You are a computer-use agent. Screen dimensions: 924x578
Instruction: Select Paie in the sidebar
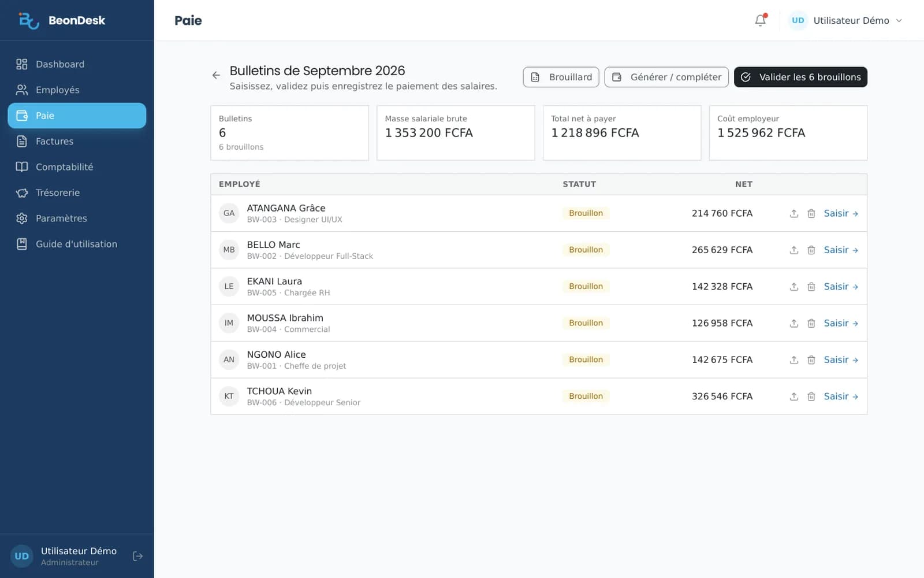click(x=77, y=116)
